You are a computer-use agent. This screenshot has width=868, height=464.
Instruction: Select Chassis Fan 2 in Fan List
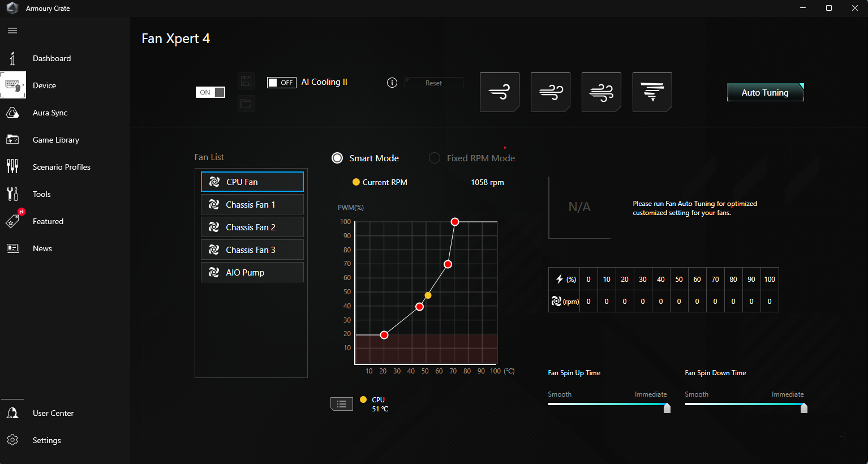[252, 227]
